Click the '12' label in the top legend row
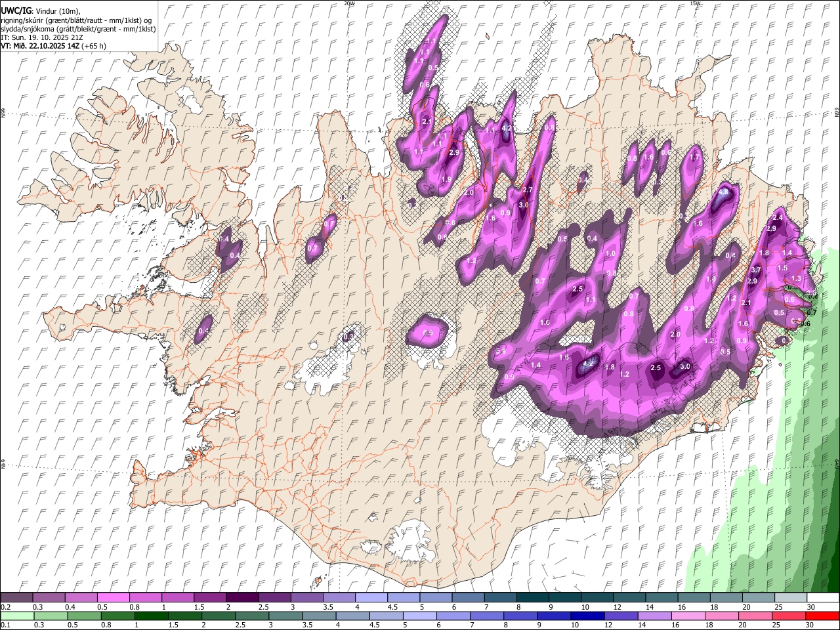 (x=618, y=607)
